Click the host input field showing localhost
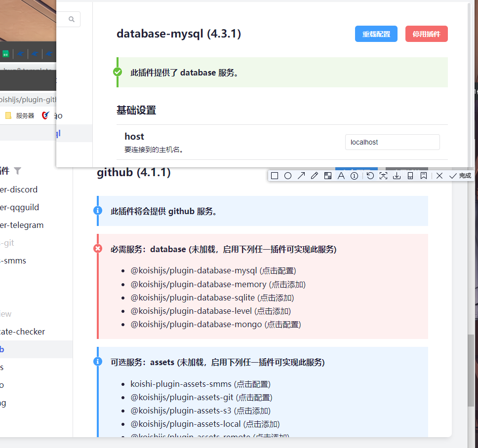The width and height of the screenshot is (478, 448). point(393,142)
